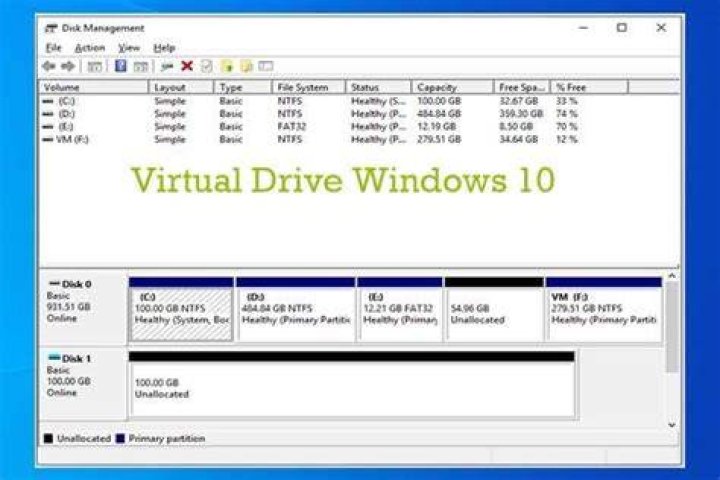Click the '931.51 GB' size under Disk 0
720x480 pixels.
pyautogui.click(x=68, y=307)
